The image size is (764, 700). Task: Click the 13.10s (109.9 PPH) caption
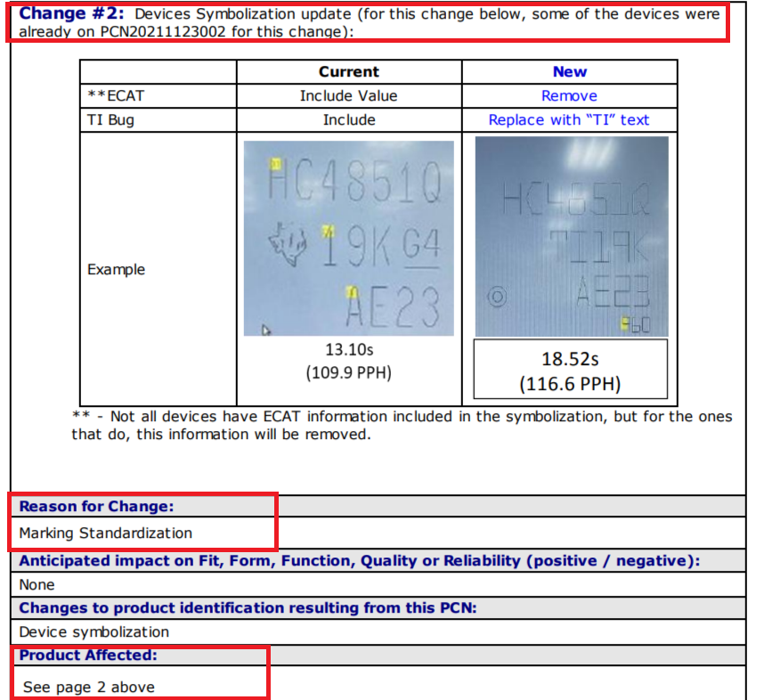pos(349,362)
